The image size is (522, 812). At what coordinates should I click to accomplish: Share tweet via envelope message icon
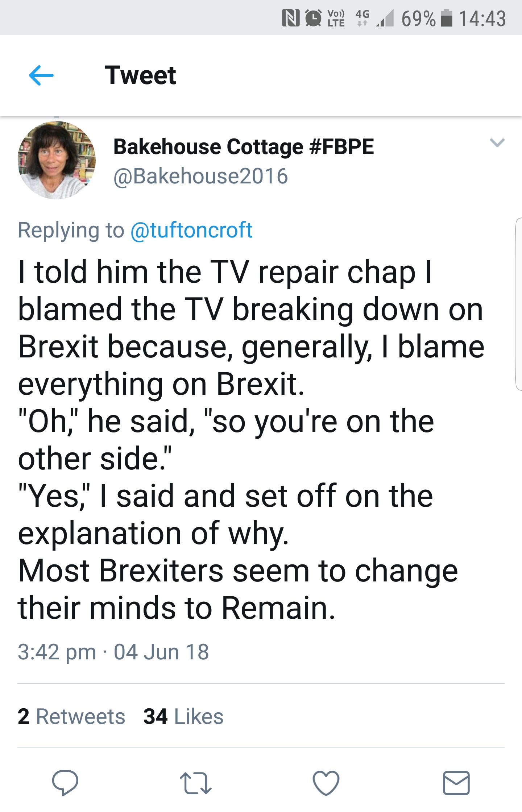point(456,783)
